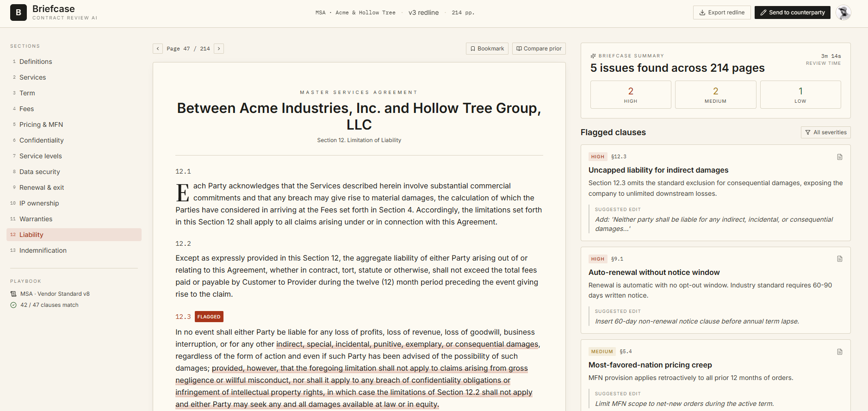
Task: Open the All severities filter
Action: (x=826, y=132)
